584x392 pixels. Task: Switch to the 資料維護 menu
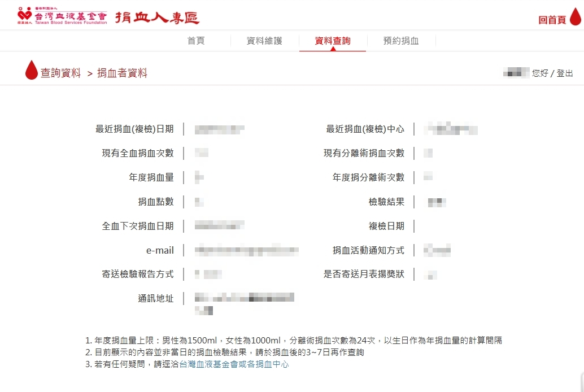pos(264,41)
